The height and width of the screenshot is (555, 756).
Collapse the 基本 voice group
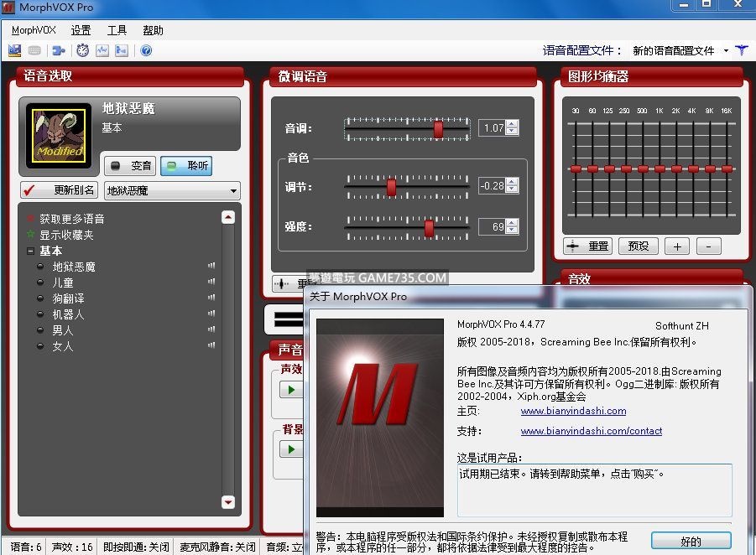[x=31, y=251]
